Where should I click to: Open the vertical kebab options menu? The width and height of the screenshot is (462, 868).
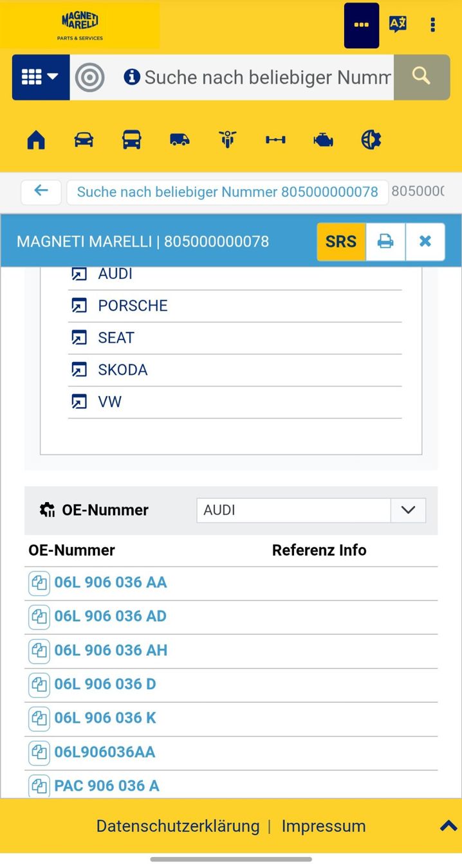pos(432,25)
